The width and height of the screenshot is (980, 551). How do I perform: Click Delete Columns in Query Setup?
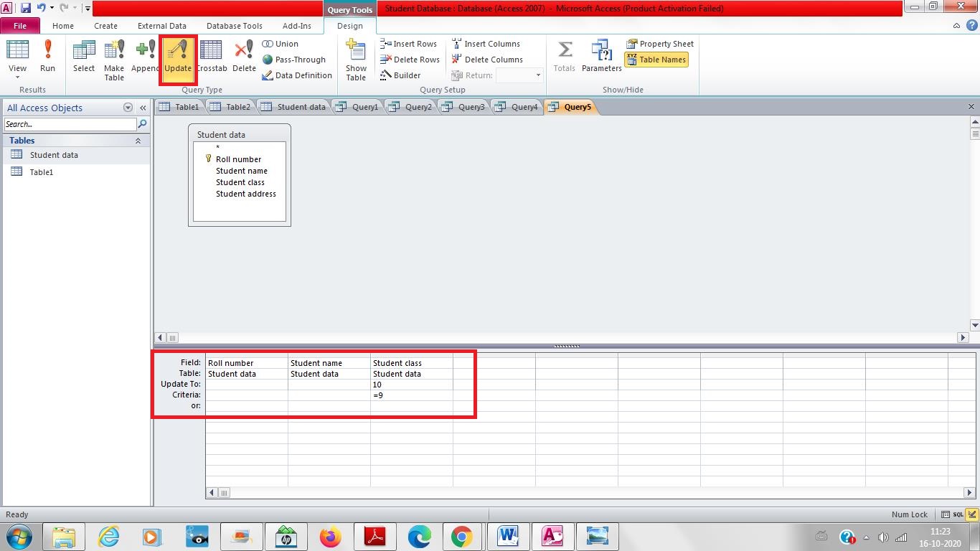pyautogui.click(x=487, y=60)
